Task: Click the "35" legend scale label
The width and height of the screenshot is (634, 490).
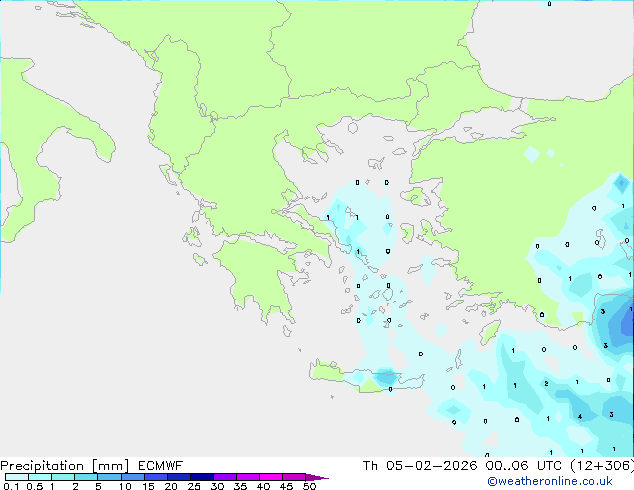Action: point(240,486)
